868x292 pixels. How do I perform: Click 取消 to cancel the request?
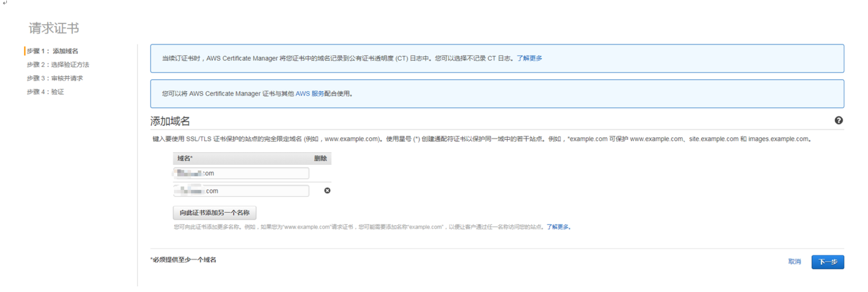tap(794, 262)
